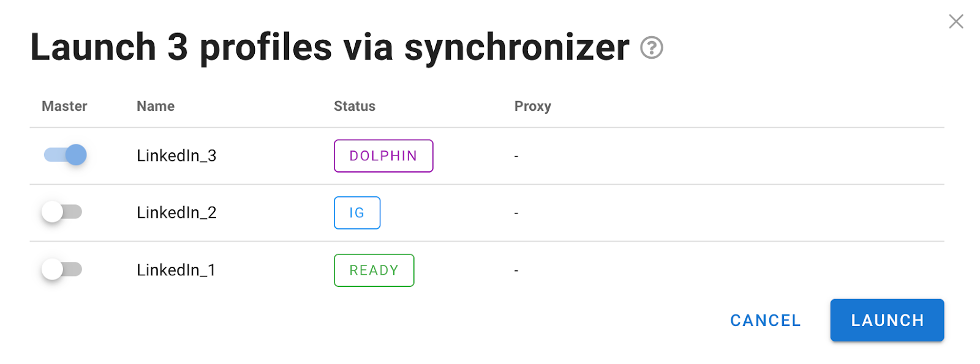Click the help question mark icon
This screenshot has width=980, height=364.
651,48
